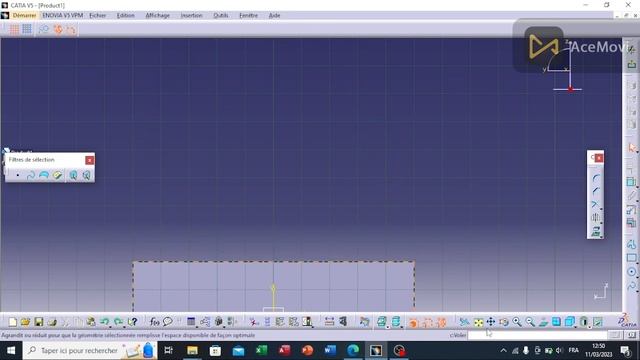Viewport: 640px width, 360px height.
Task: Click the Create Multi-View icon
Action: [556, 322]
